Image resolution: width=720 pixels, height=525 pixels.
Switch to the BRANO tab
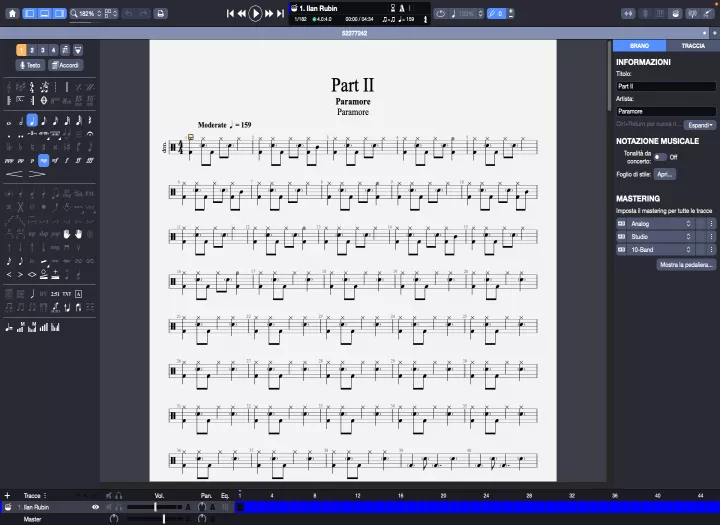point(639,45)
